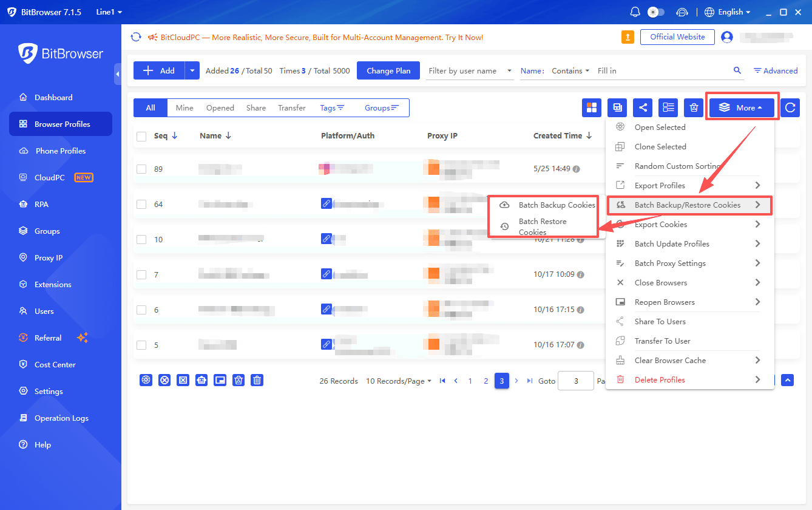This screenshot has height=510, width=812.
Task: Mark the checkbox for Seq 7
Action: (x=141, y=274)
